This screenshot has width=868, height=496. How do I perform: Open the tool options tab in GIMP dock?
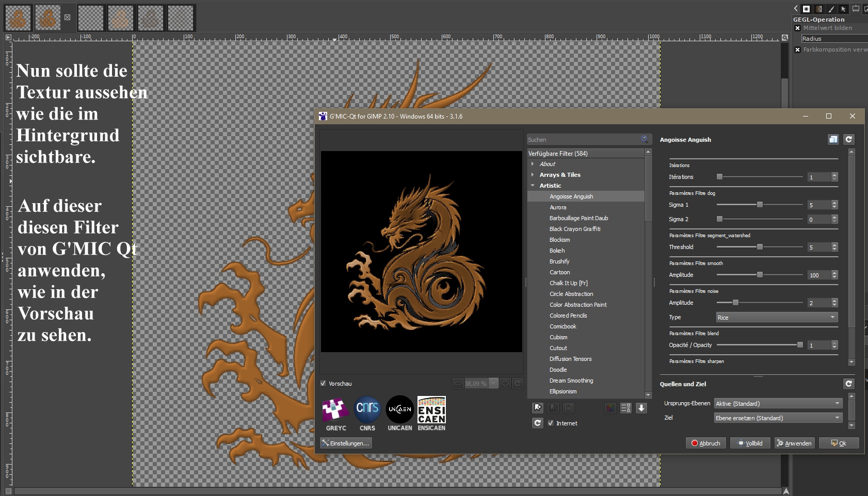856,9
